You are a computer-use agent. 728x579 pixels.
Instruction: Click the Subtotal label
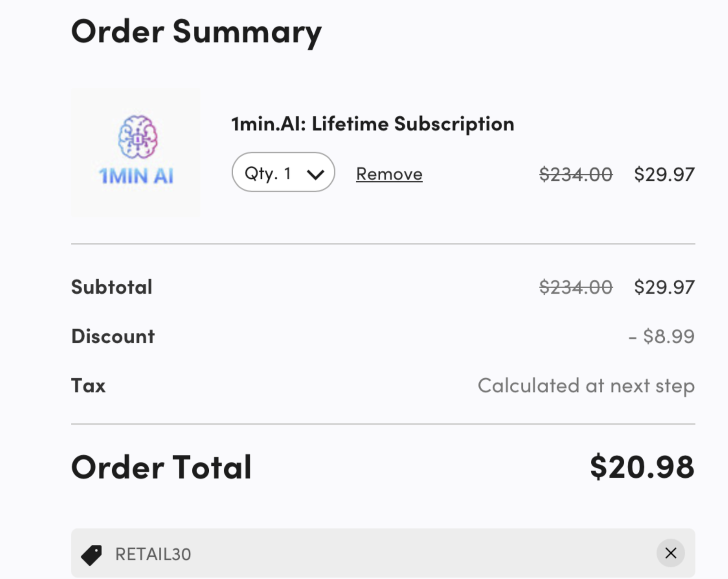click(x=112, y=287)
